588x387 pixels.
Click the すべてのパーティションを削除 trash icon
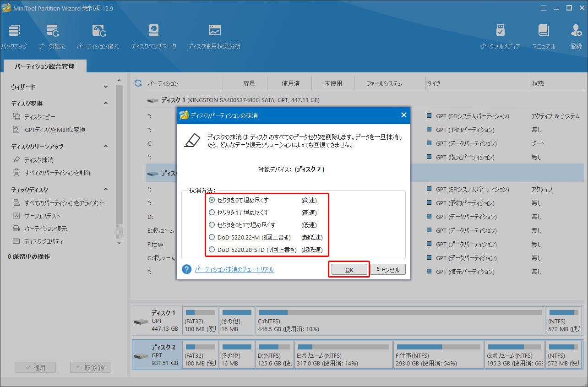pyautogui.click(x=16, y=173)
